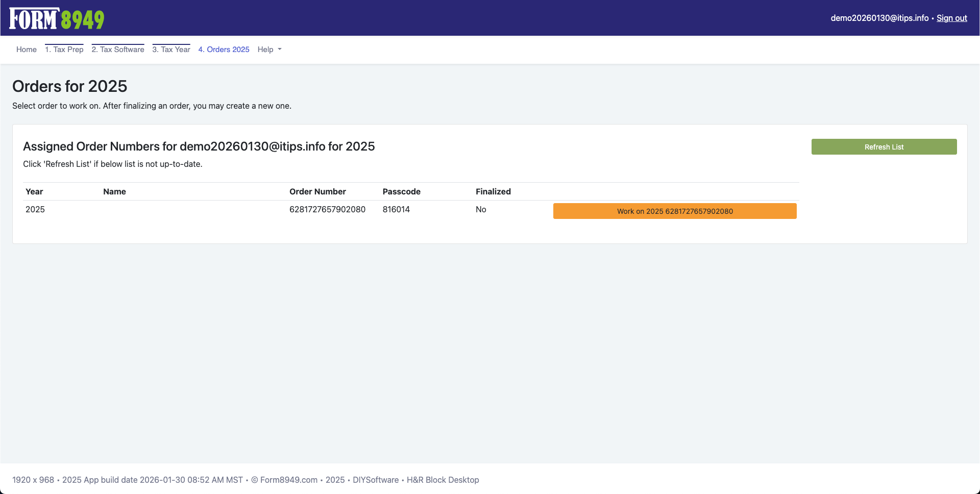This screenshot has height=494, width=980.
Task: Click the account email in header
Action: [879, 18]
